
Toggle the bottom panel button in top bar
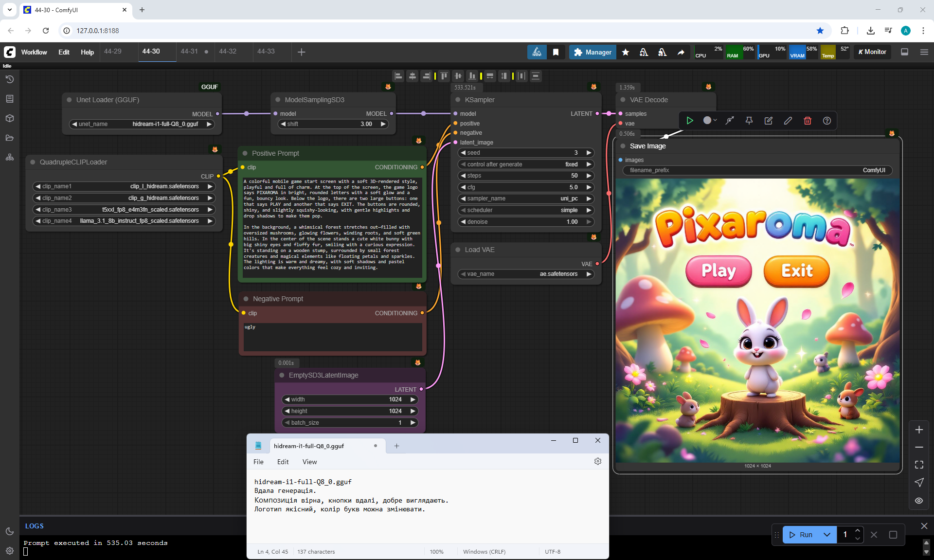click(x=905, y=52)
